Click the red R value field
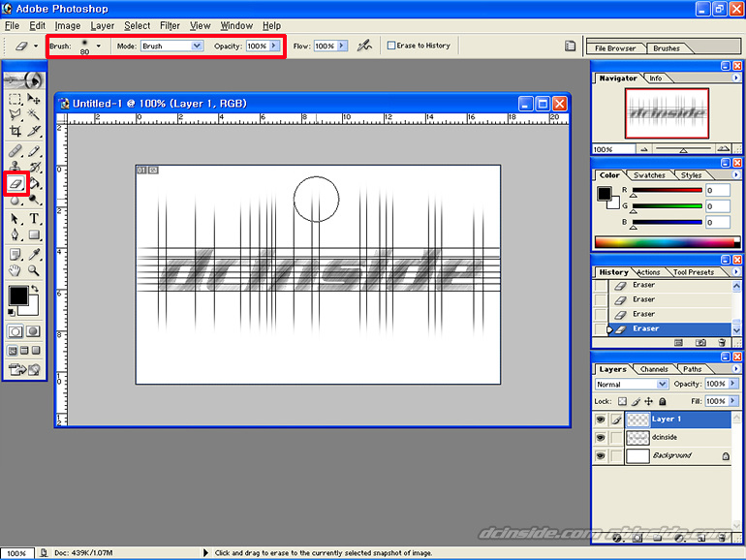 pos(718,190)
